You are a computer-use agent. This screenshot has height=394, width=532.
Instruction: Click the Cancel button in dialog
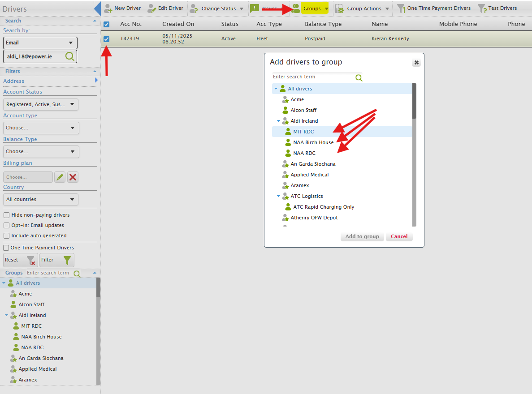(399, 236)
